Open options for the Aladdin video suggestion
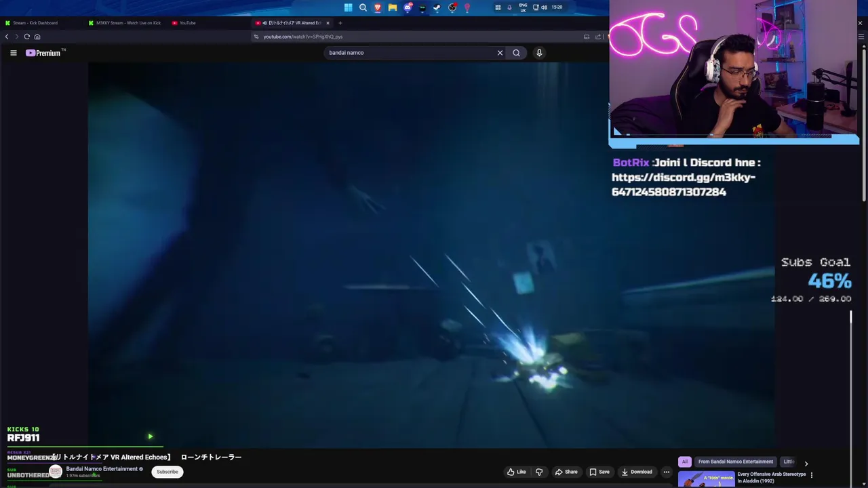The width and height of the screenshot is (868, 488). click(x=812, y=475)
